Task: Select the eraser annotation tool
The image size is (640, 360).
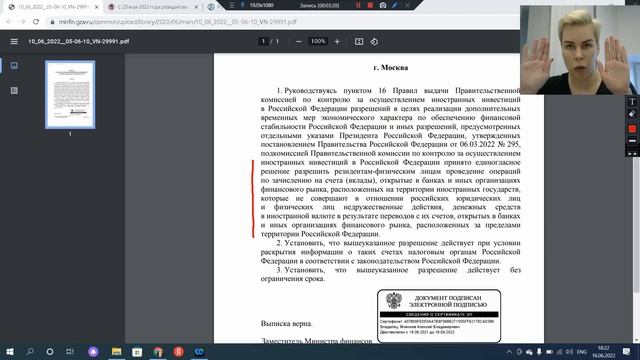Action: (x=632, y=114)
